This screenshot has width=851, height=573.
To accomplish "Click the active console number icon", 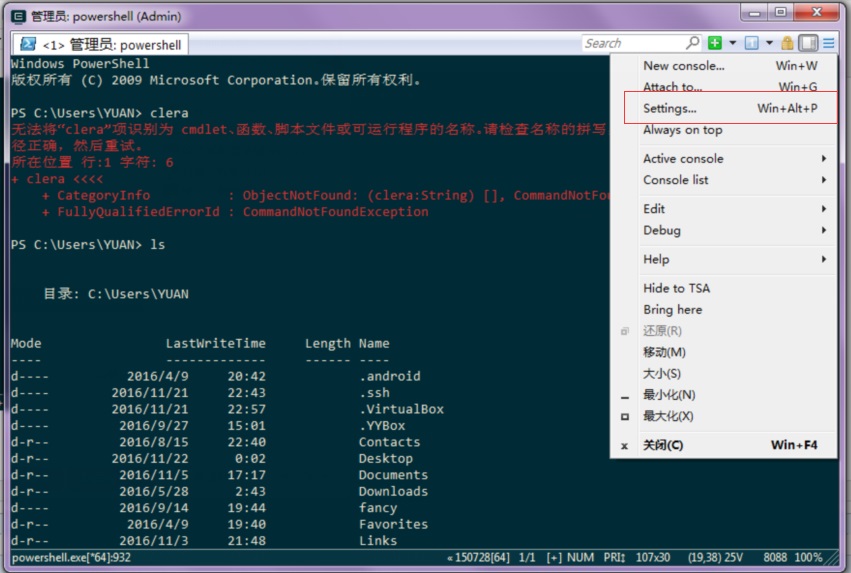I will click(751, 43).
